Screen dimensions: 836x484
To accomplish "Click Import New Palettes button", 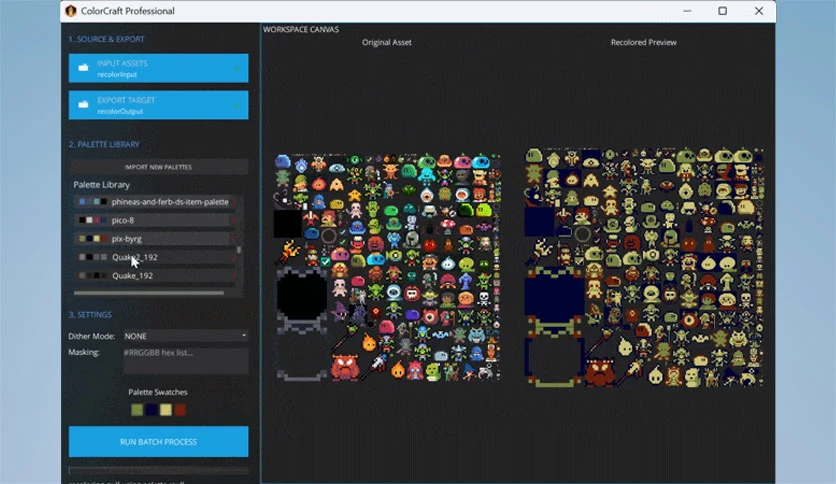I will point(158,167).
